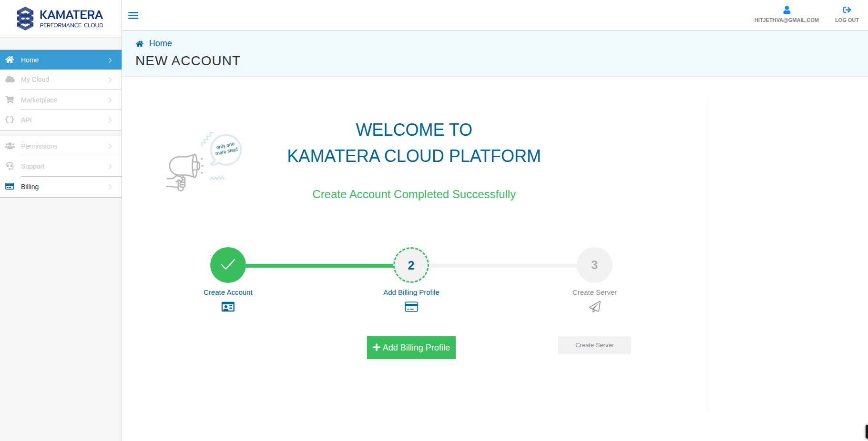Click the LOG OUT label
Screen dimensions: 868x441
847,20
